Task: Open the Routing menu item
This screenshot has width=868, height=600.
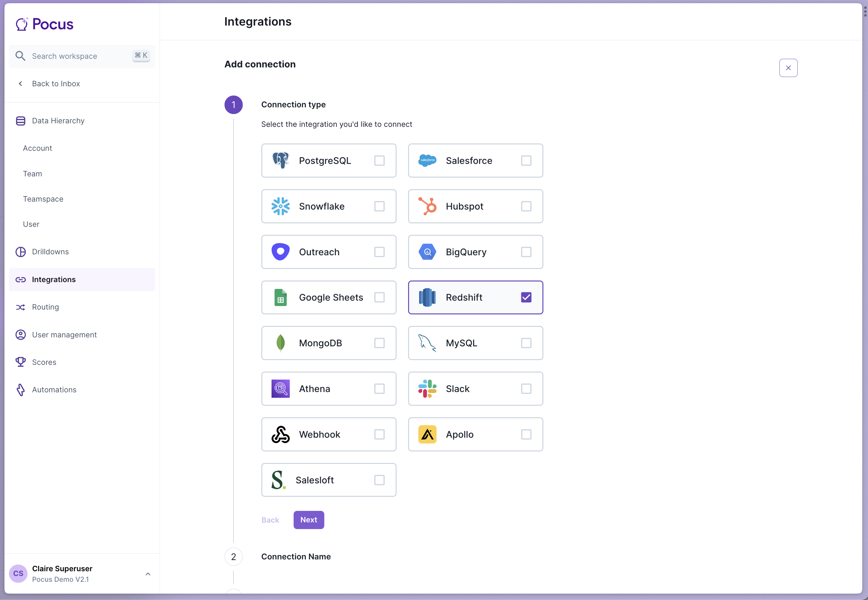Action: pyautogui.click(x=45, y=307)
